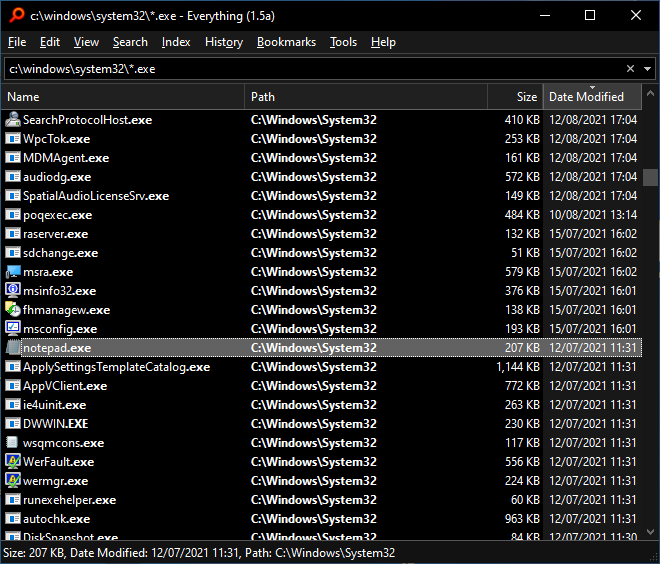Click the SearchProtocolHost.exe file icon
660x564 pixels.
(13, 120)
